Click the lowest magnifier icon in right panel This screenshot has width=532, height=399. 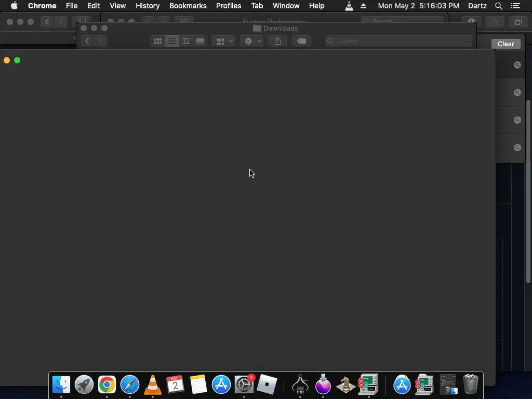tap(517, 147)
